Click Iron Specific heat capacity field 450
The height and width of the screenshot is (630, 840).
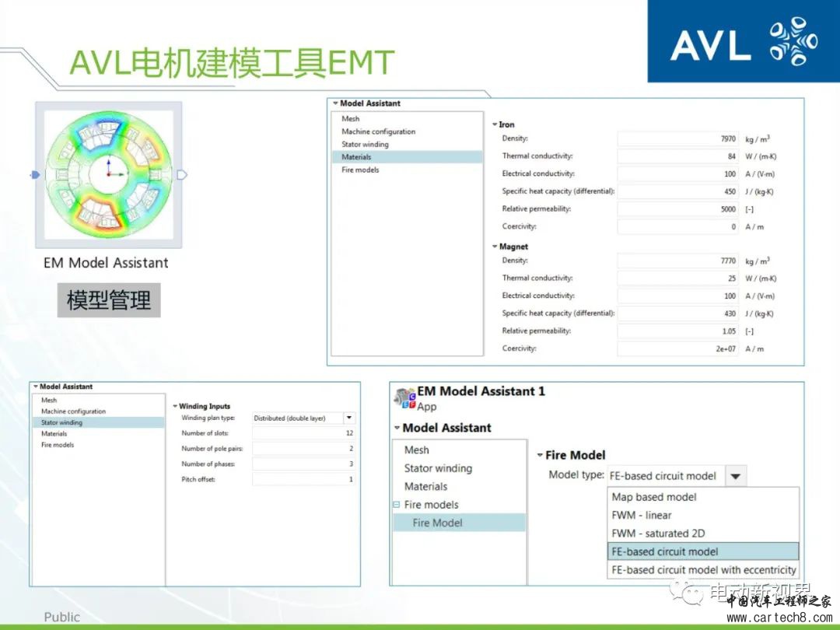pyautogui.click(x=677, y=192)
